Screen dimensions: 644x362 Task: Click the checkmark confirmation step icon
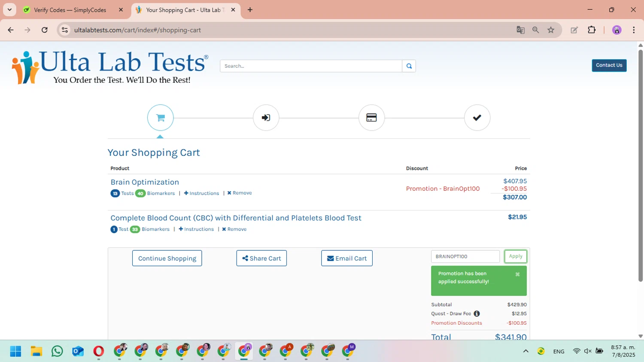pyautogui.click(x=477, y=118)
